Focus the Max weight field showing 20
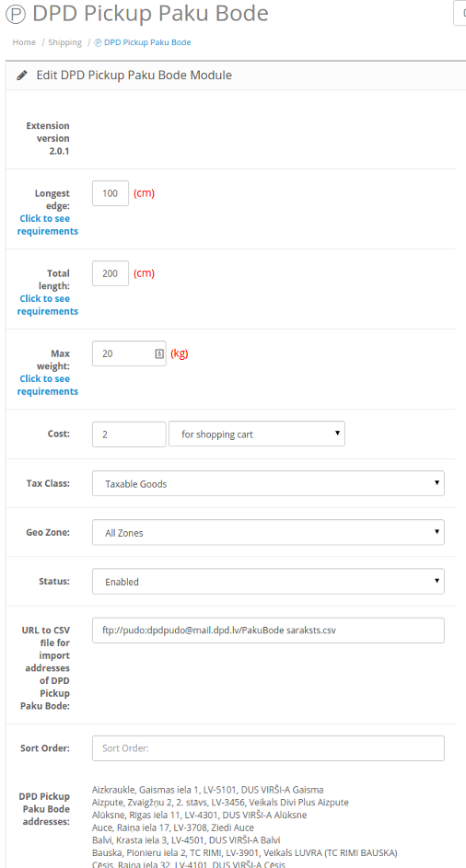Viewport: 466px width, 868px height. click(x=129, y=353)
